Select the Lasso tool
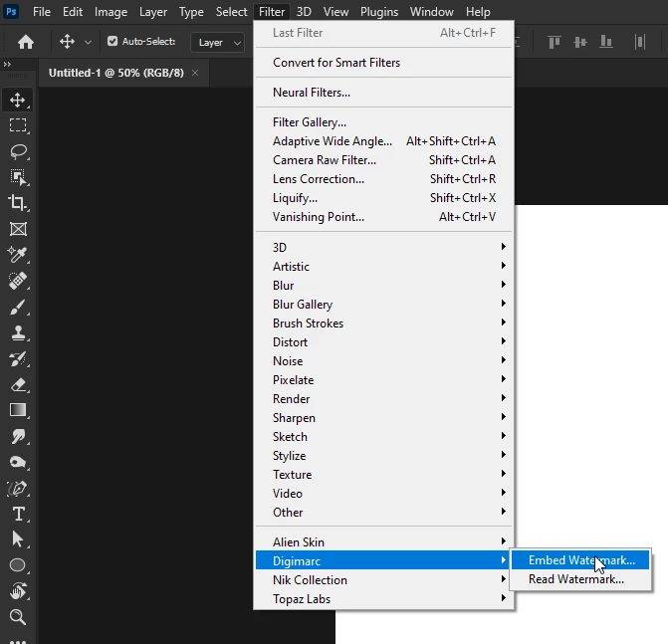The image size is (668, 644). point(18,151)
